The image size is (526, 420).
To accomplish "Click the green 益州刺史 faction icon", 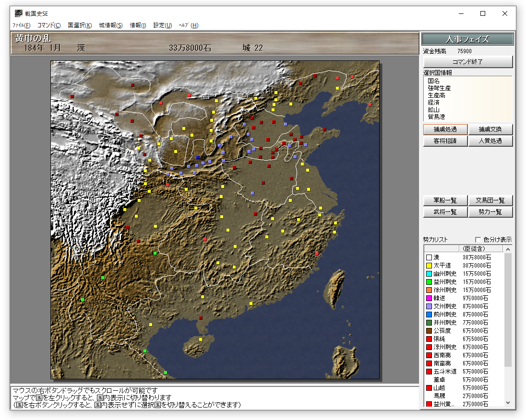I will [429, 282].
